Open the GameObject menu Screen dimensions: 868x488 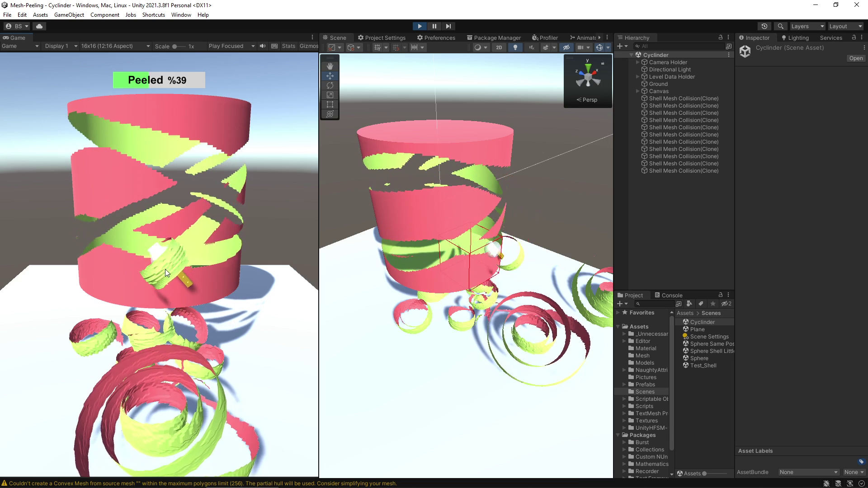69,15
